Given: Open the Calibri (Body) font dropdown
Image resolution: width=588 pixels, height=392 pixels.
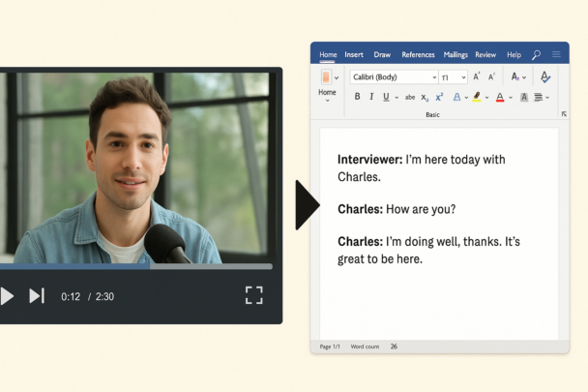Looking at the screenshot, I should coord(393,76).
